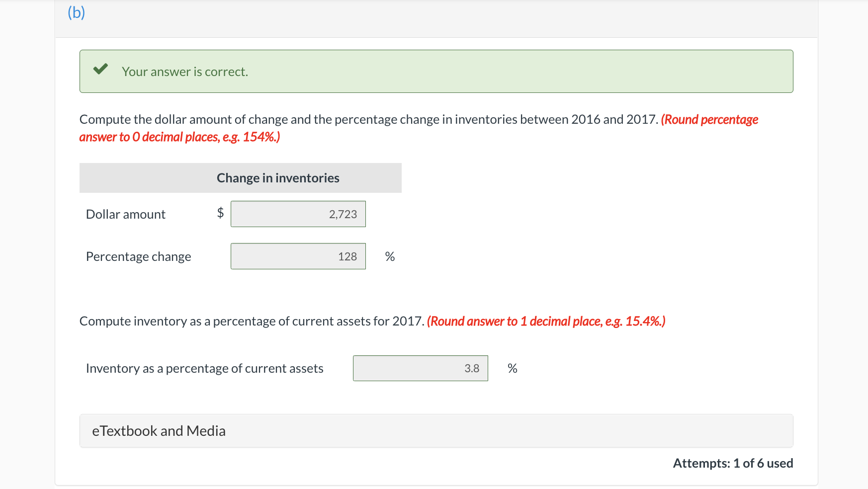
Task: Click the Dollar amount row label
Action: (x=125, y=214)
